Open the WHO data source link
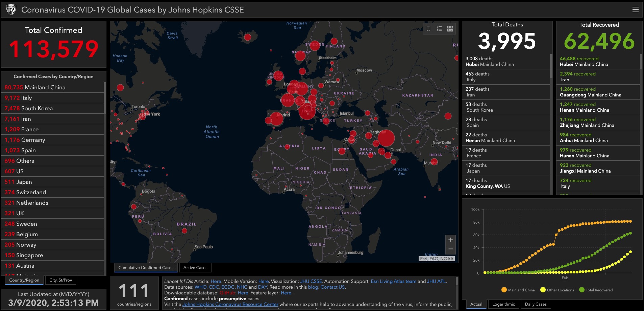The height and width of the screenshot is (311, 644). coord(200,287)
